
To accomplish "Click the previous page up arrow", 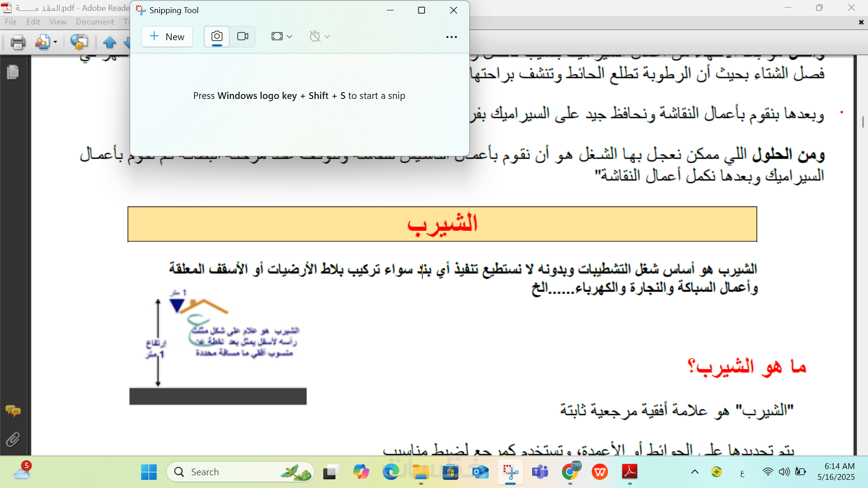I will pyautogui.click(x=109, y=42).
